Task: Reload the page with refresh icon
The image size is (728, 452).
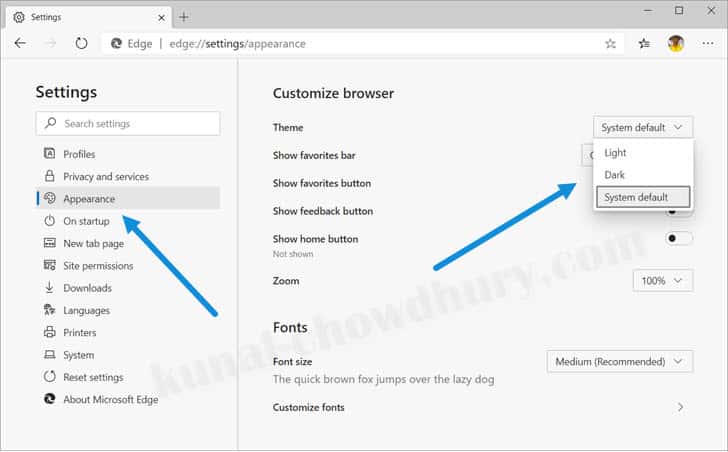Action: (81, 43)
